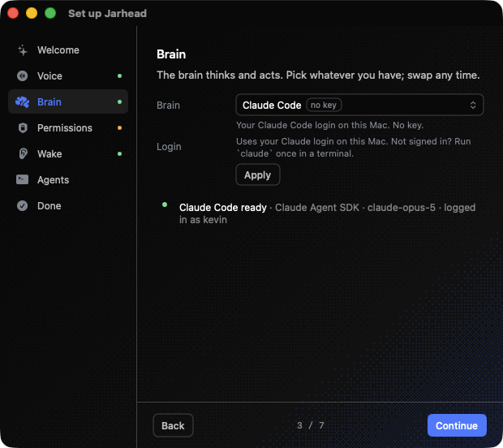Minimize the window with yellow button
The height and width of the screenshot is (448, 503).
(32, 13)
